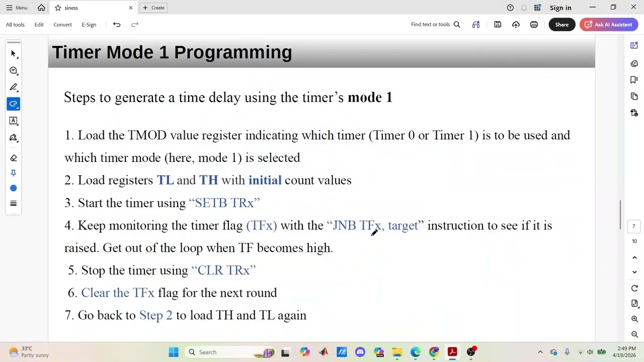Open the Help question mark icon
The height and width of the screenshot is (362, 644).
510,8
